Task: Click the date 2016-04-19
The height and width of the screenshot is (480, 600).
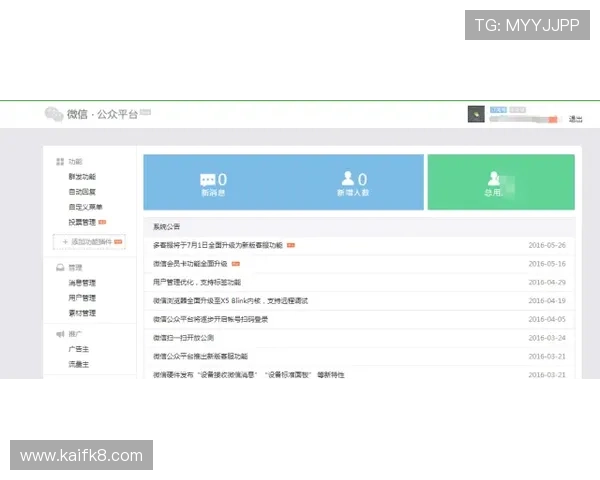Action: 547,301
